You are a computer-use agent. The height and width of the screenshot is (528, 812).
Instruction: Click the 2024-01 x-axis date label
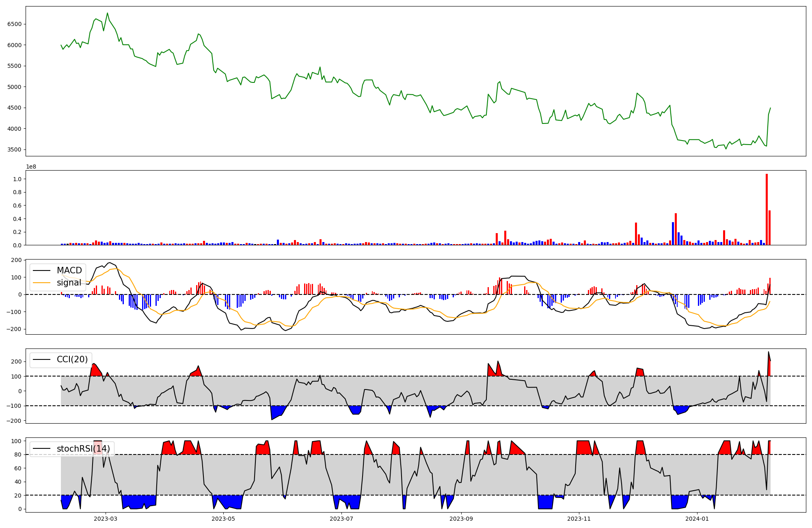point(697,519)
